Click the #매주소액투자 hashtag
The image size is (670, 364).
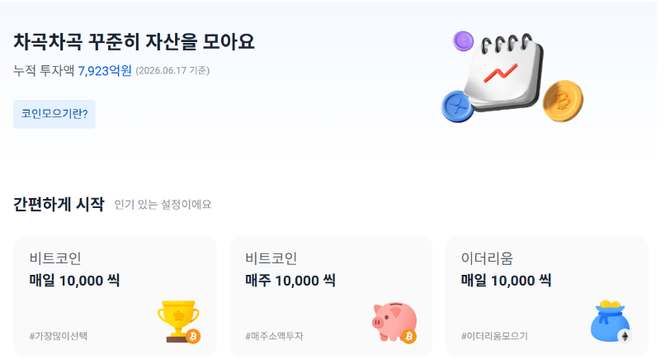pyautogui.click(x=274, y=336)
